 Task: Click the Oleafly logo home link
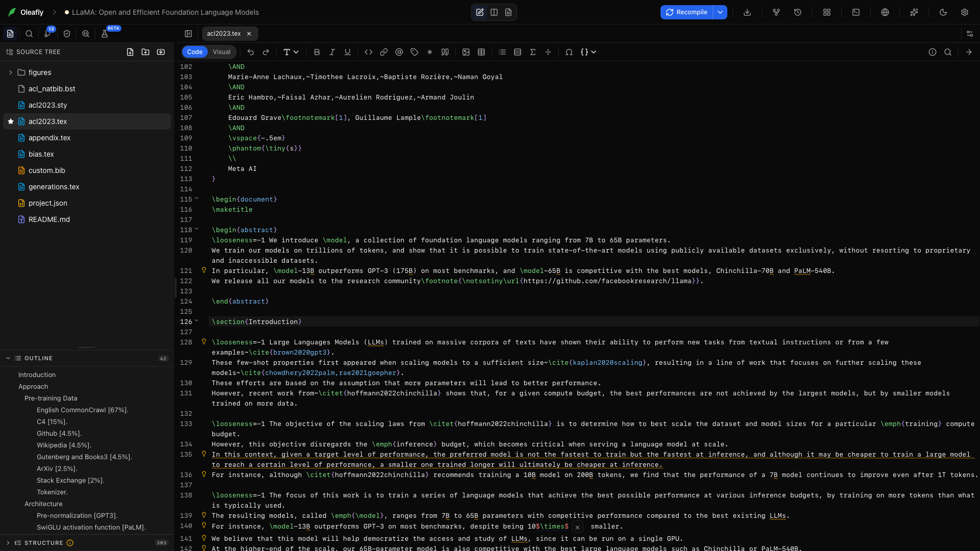pyautogui.click(x=26, y=12)
